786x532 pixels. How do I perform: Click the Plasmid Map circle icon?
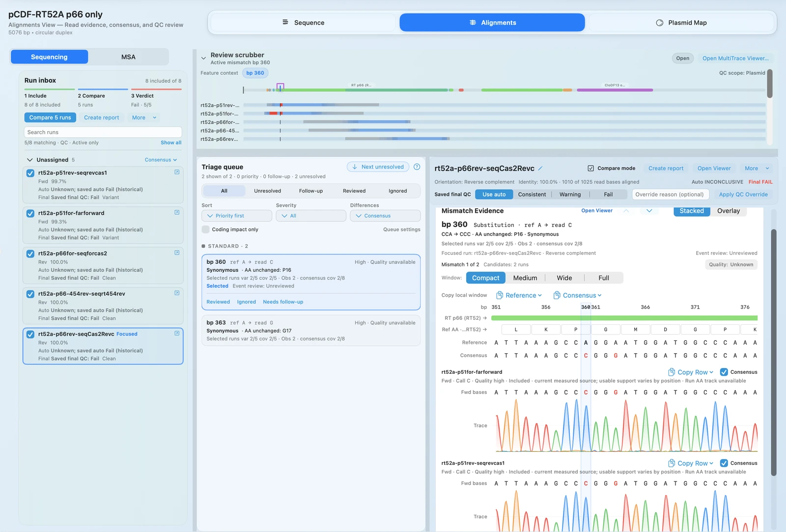660,23
